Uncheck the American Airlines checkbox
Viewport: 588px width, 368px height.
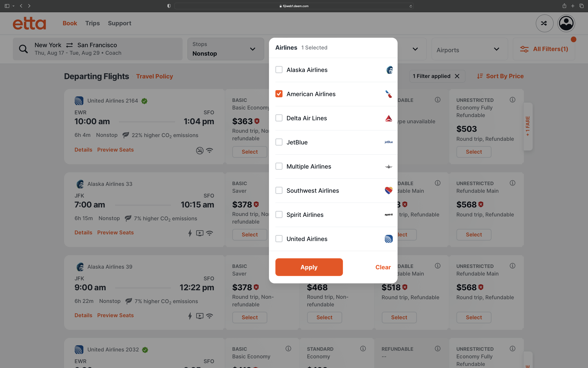pyautogui.click(x=279, y=94)
